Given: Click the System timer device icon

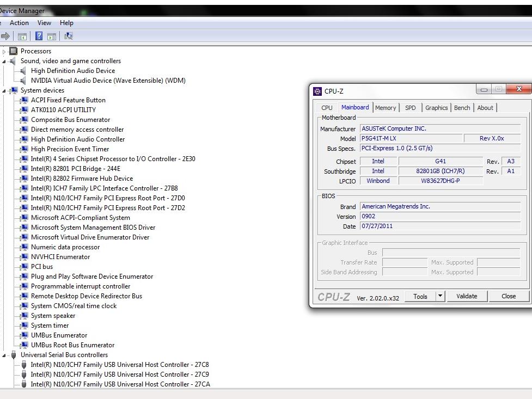Looking at the screenshot, I should (x=24, y=326).
